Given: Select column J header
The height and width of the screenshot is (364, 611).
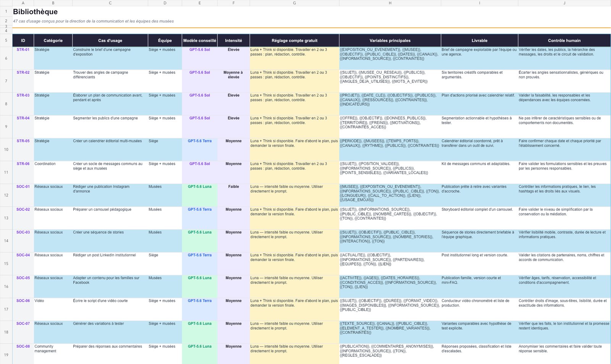Looking at the screenshot, I should pos(564,3).
